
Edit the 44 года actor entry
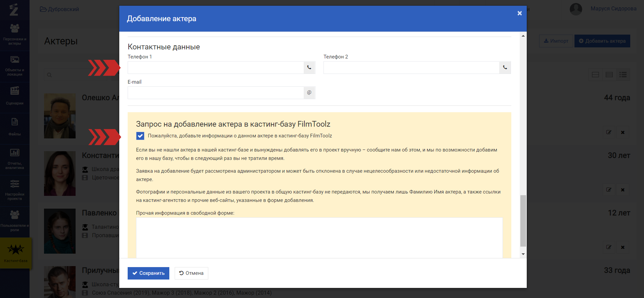(609, 132)
